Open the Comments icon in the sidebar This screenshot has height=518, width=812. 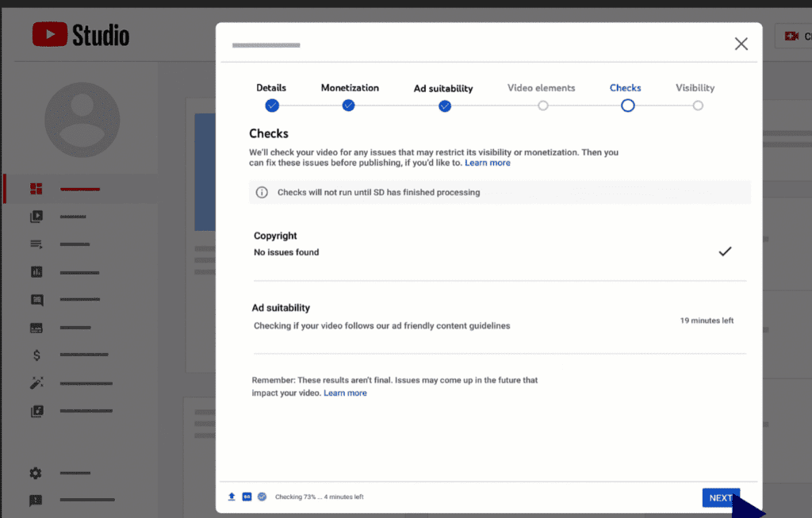(x=36, y=300)
